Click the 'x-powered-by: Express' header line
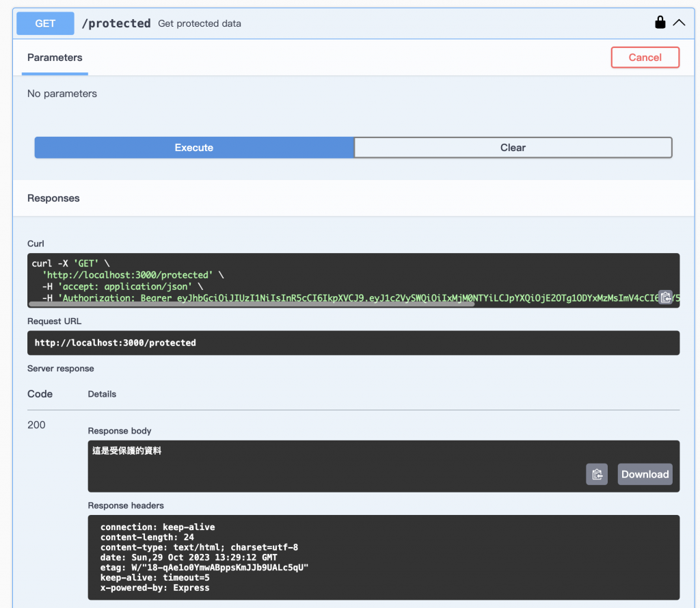 click(155, 588)
